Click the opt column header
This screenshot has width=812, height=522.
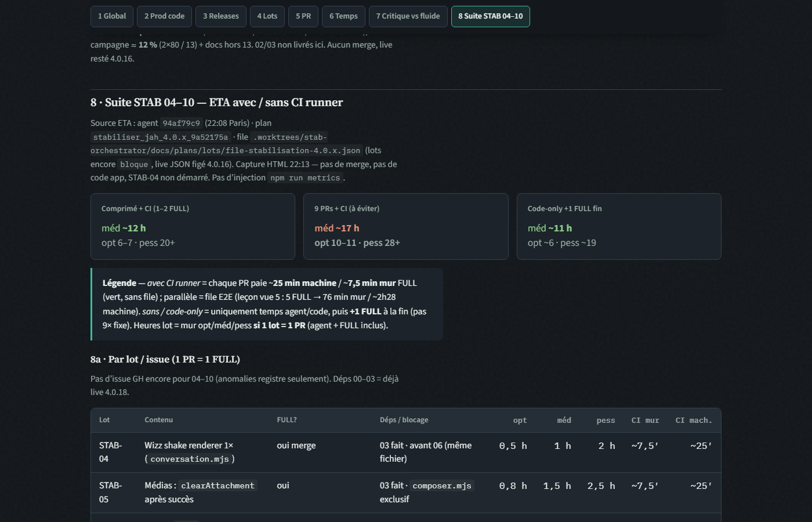520,420
